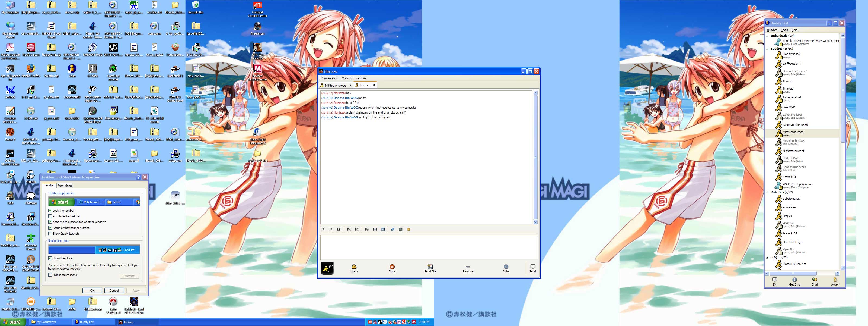
Task: Toggle italic formatting in the conversation toolbar
Action: point(331,230)
